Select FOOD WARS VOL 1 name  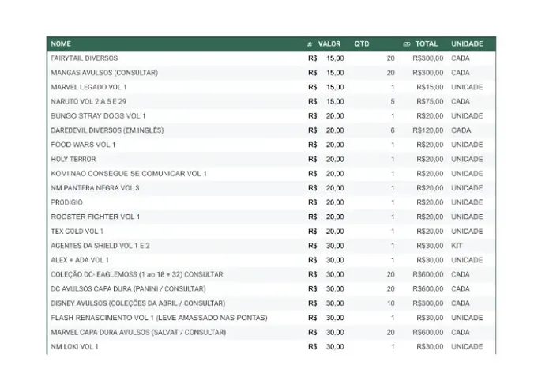point(83,145)
